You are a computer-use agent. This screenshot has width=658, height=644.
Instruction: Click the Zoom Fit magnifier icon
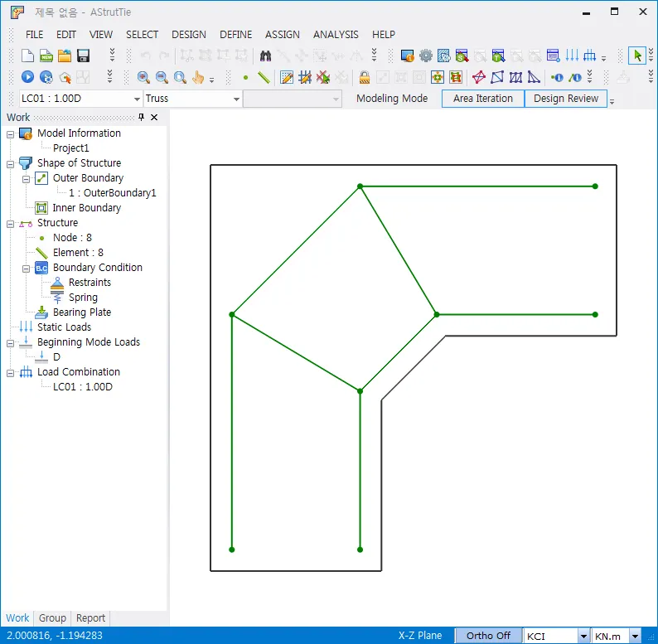coord(180,77)
